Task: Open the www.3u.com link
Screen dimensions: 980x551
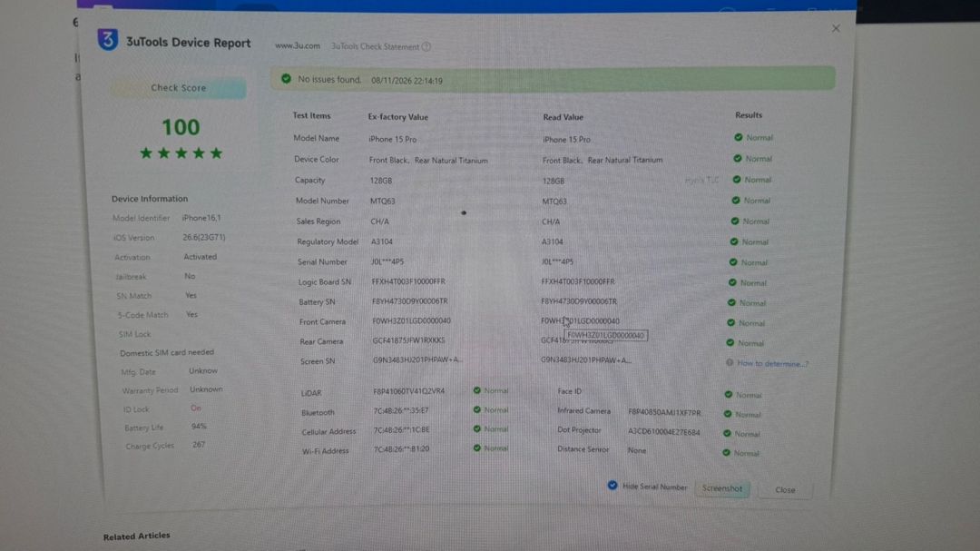Action: pyautogui.click(x=298, y=45)
